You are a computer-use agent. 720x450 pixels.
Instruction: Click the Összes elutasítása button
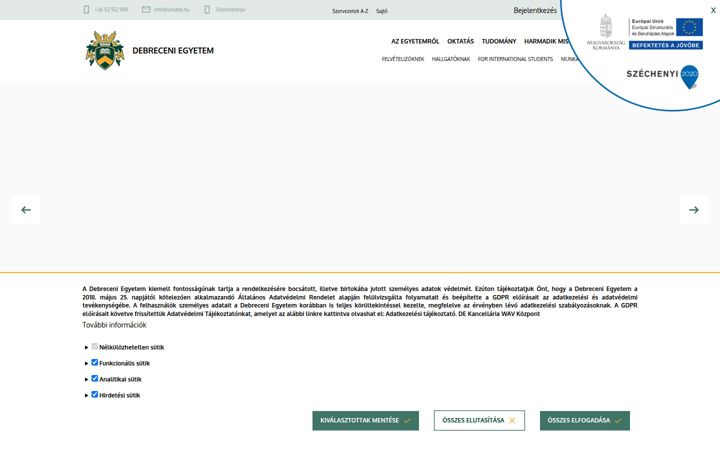point(479,421)
